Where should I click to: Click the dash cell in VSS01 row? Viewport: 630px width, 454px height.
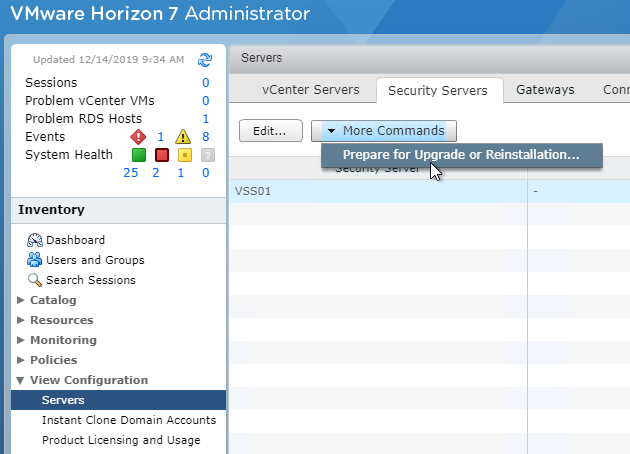[x=535, y=191]
